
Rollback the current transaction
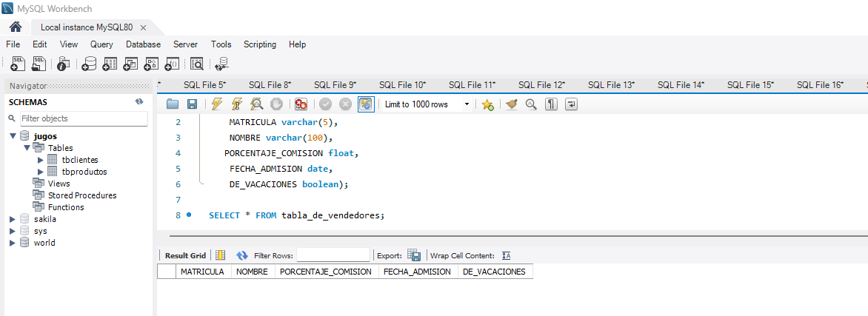coord(345,104)
